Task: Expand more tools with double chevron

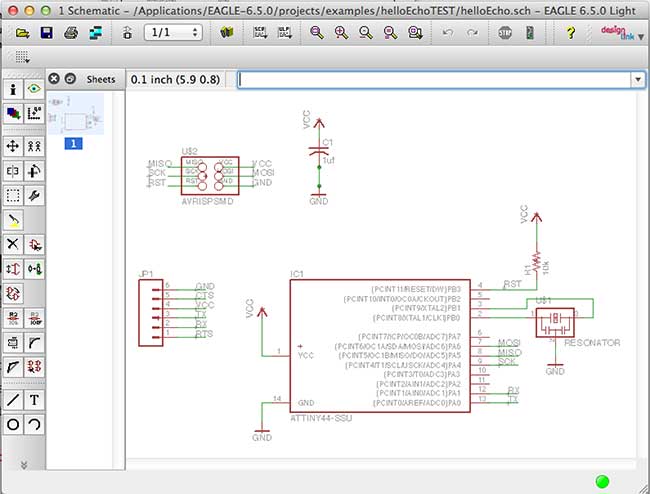Action: coord(24,465)
